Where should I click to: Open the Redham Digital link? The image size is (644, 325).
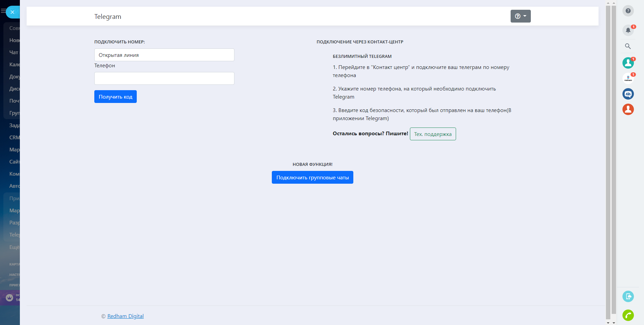[125, 316]
